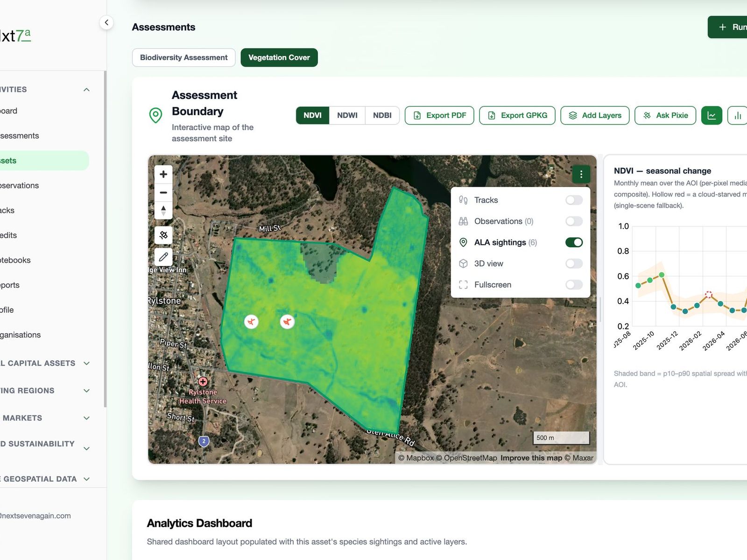Click the sidebar vertical scrollbar
Viewport: 747px width, 560px height.
point(105,239)
